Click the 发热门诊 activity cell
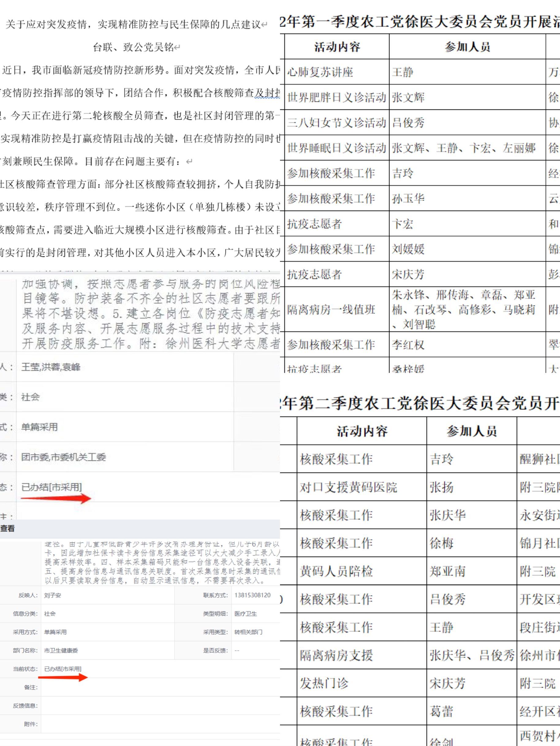The image size is (560, 746). pos(324,683)
